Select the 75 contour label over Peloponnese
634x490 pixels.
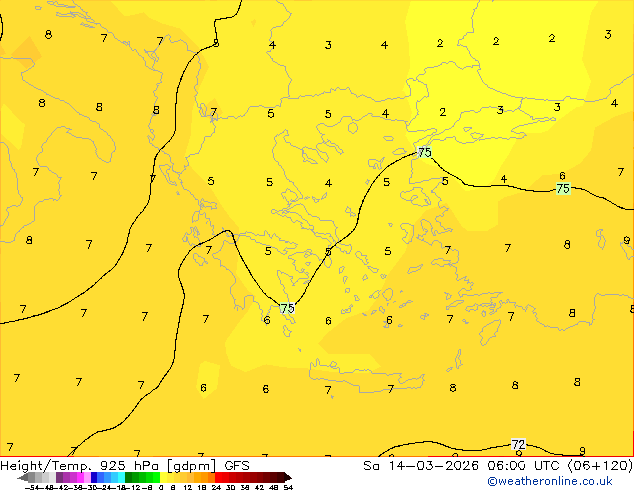(287, 308)
